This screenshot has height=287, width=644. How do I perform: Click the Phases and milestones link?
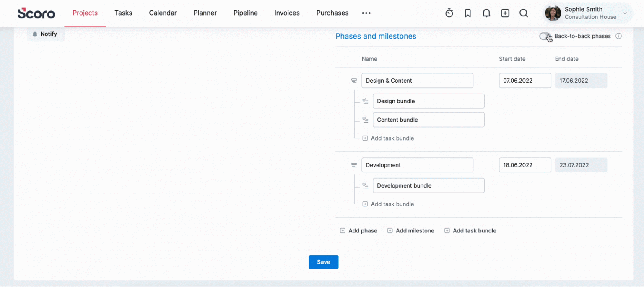(376, 36)
